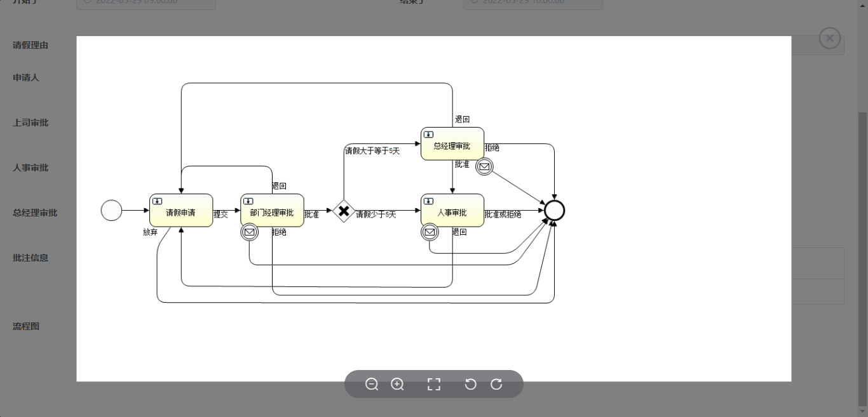
Task: Click the message icon under 人事审批
Action: coord(430,232)
